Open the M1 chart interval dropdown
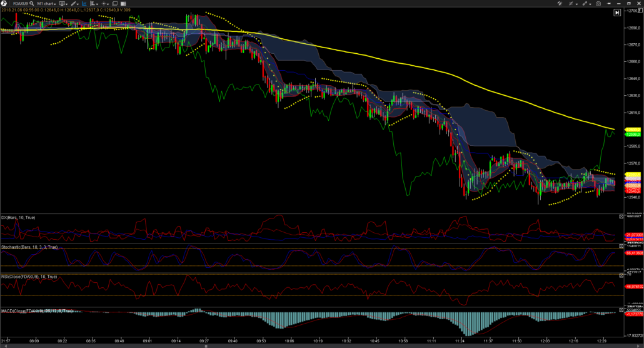644x348 pixels. click(x=46, y=3)
